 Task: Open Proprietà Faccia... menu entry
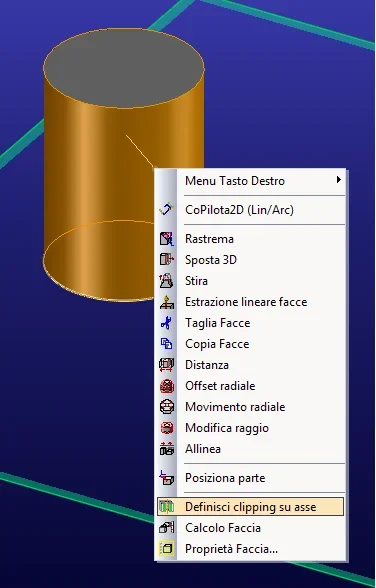250,549
